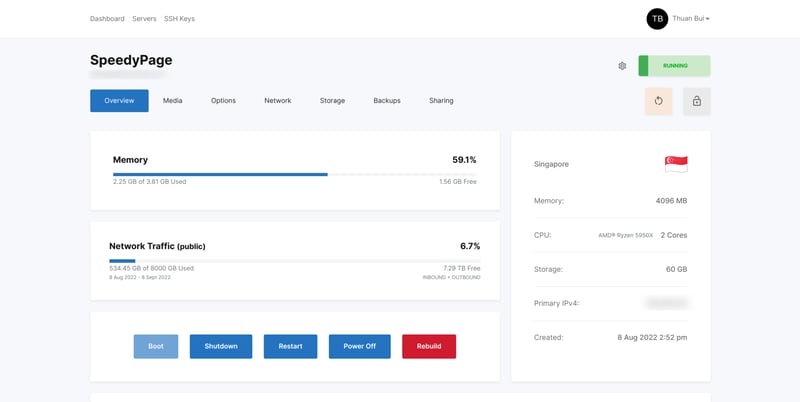Expand the Thuan Bui account dropdown
800x402 pixels.
691,18
